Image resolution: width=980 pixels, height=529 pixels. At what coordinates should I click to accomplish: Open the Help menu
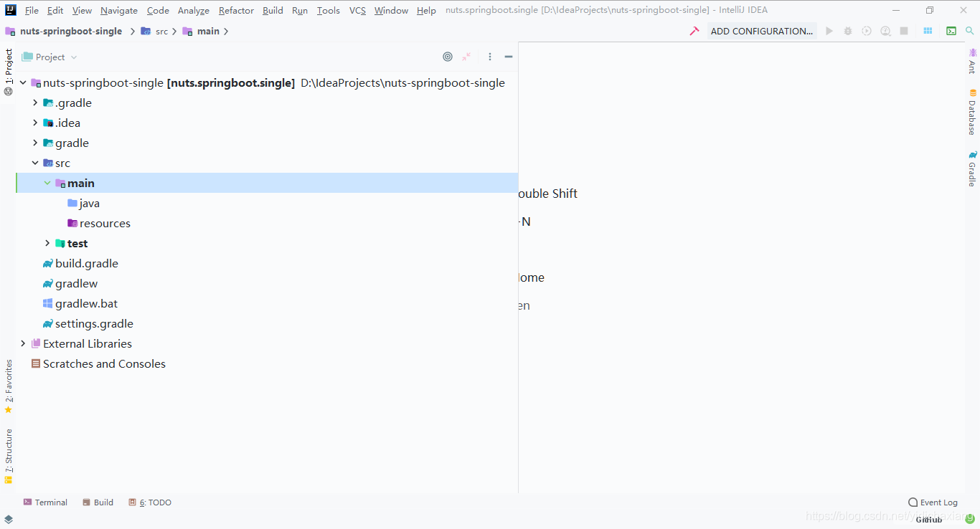point(426,10)
